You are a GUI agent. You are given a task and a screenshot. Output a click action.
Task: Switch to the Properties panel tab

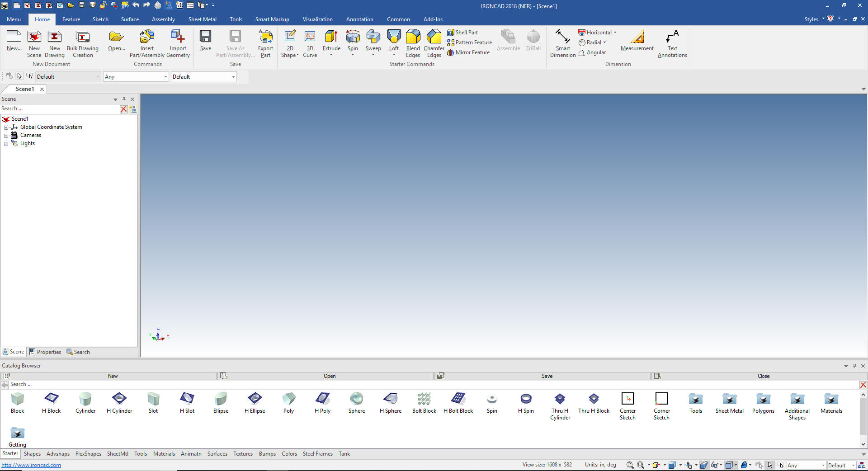45,352
